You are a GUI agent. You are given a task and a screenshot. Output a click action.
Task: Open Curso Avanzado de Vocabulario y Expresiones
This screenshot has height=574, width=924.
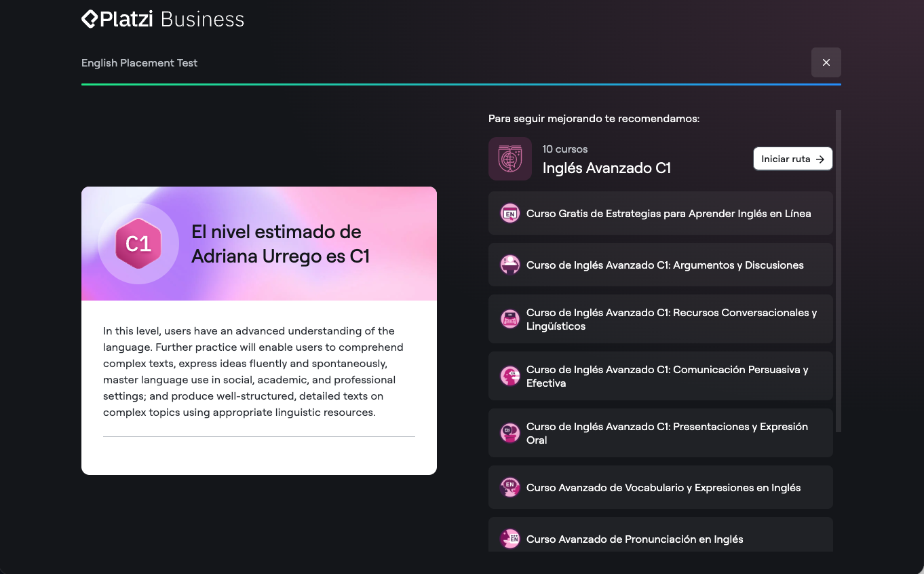pyautogui.click(x=663, y=488)
